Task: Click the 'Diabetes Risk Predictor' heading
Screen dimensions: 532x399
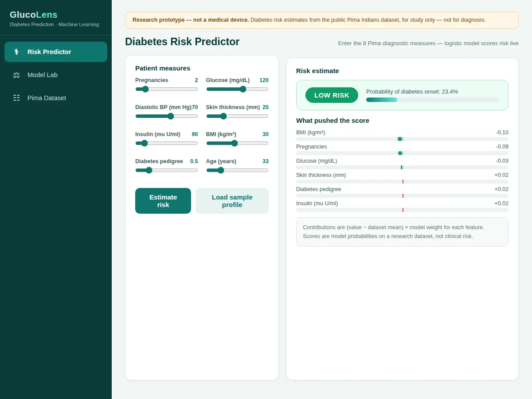Action: tap(182, 42)
